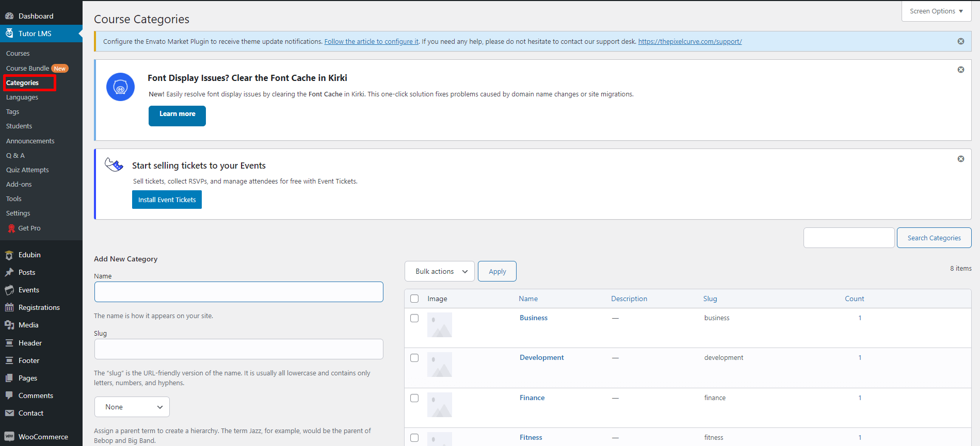The image size is (980, 446).
Task: Click the Comments speech bubble icon
Action: pos(9,395)
